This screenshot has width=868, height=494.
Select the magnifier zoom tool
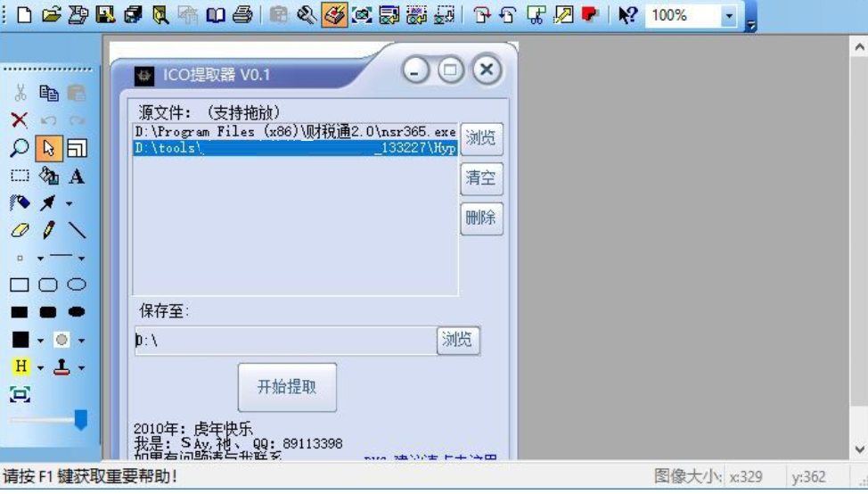(20, 148)
